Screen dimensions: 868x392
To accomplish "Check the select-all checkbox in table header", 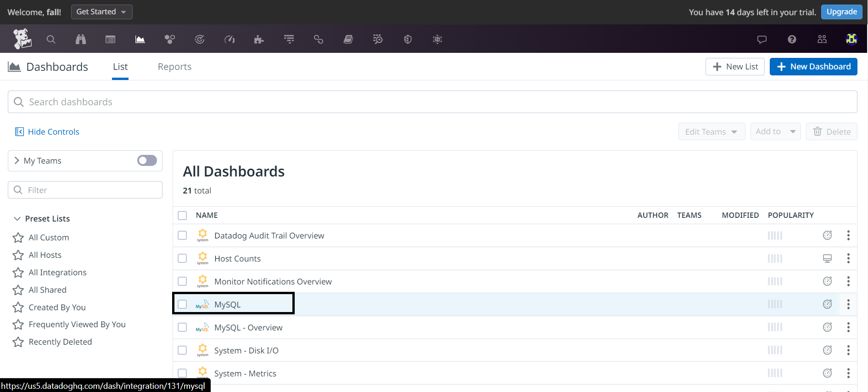I will 182,215.
